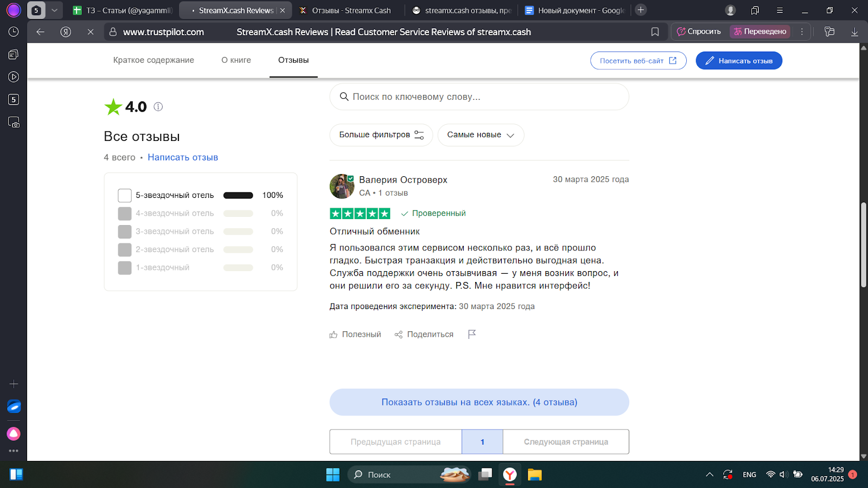Open a new tab with plus
The image size is (868, 488).
(x=641, y=10)
